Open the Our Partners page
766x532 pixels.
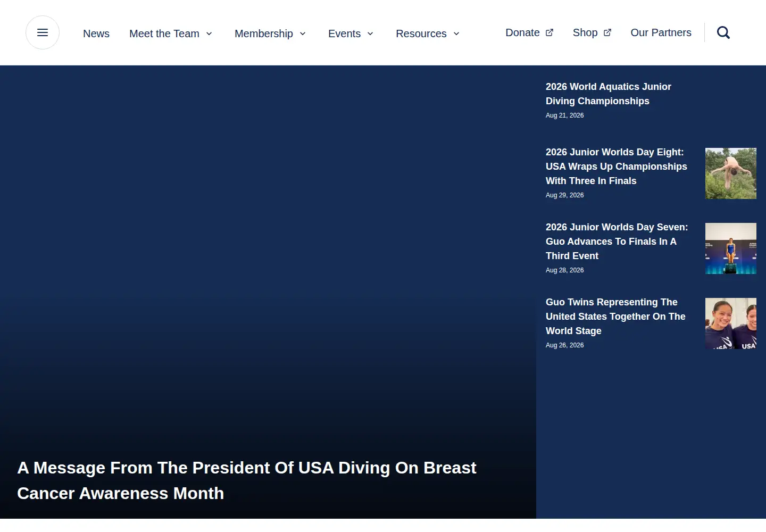point(661,32)
